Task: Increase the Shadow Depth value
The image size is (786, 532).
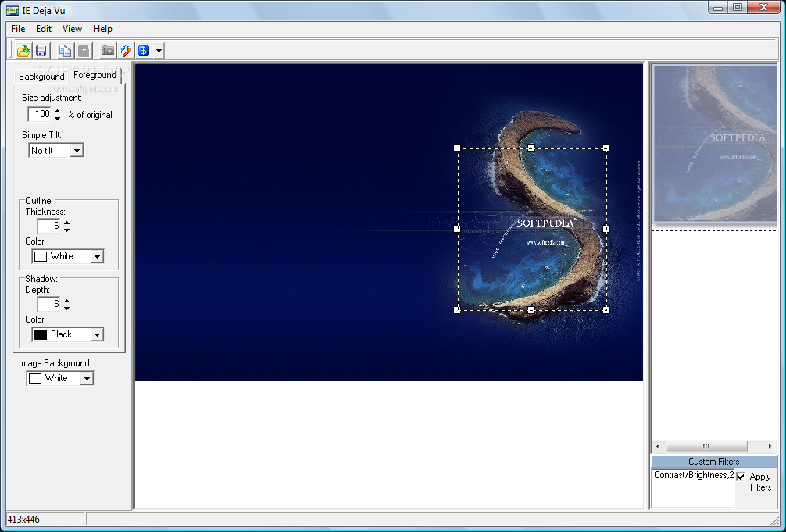Action: point(66,300)
